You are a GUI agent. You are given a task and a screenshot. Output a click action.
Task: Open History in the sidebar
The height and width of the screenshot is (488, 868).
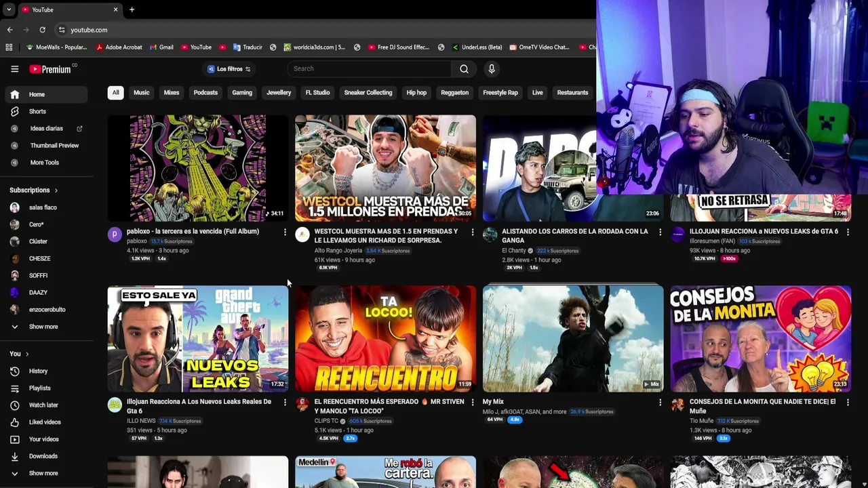45,371
